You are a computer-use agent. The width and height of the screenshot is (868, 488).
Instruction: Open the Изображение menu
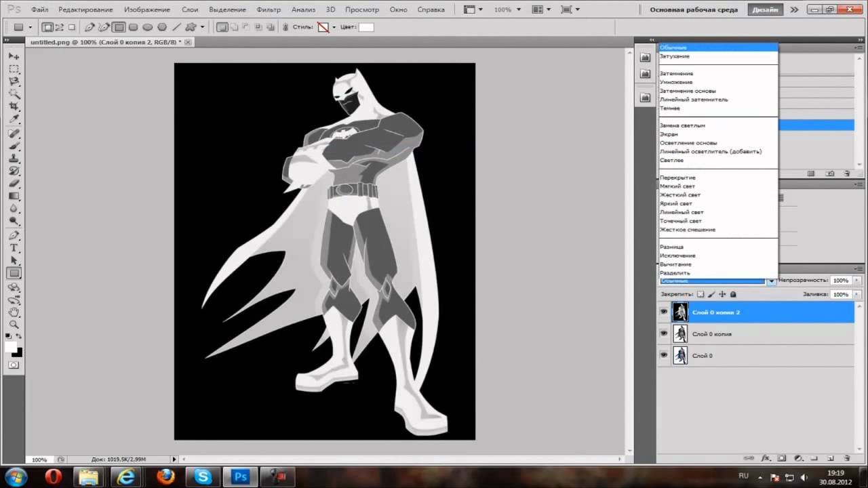[x=147, y=10]
